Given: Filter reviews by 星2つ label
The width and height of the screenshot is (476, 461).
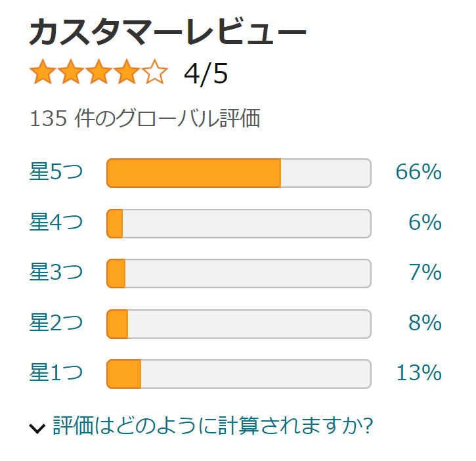Looking at the screenshot, I should (56, 323).
